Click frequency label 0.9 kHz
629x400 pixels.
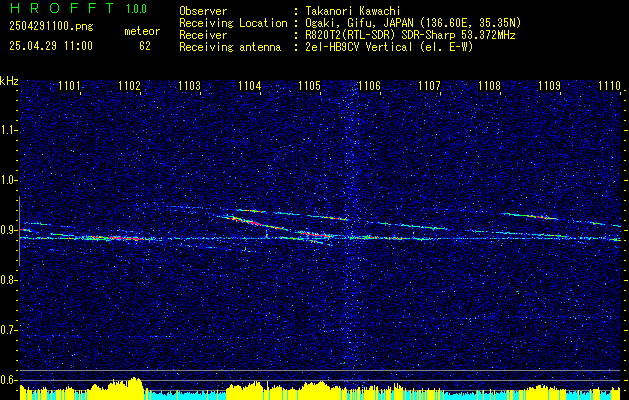[x=8, y=230]
